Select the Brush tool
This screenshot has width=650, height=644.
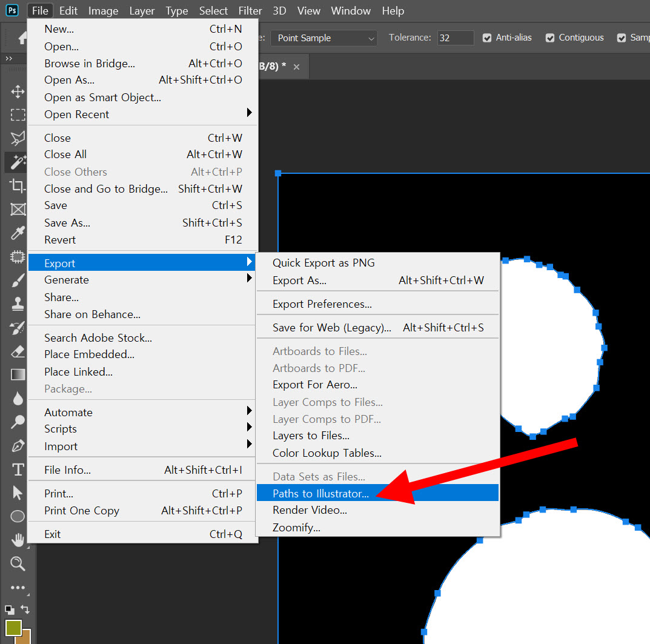[18, 281]
